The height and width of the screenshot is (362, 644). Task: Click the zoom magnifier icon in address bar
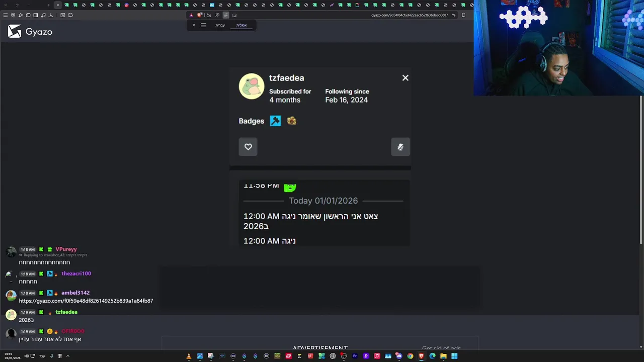click(217, 15)
